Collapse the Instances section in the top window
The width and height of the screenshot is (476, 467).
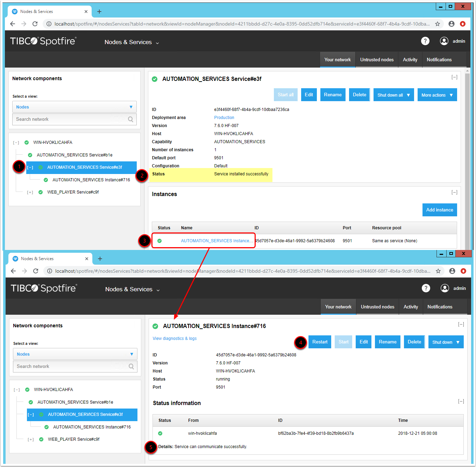point(454,192)
